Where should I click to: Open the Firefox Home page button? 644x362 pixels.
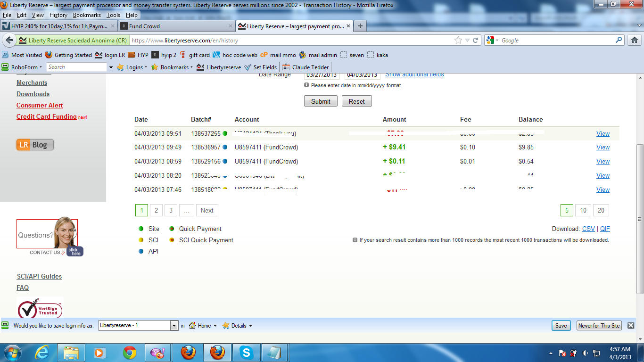[635, 41]
